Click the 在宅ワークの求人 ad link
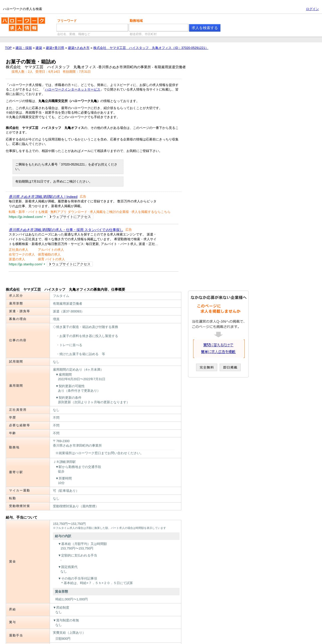The image size is (322, 644). coord(22,255)
